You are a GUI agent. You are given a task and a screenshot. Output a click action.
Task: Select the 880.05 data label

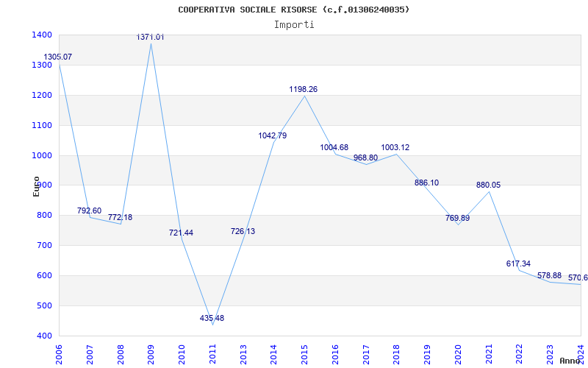pos(488,185)
